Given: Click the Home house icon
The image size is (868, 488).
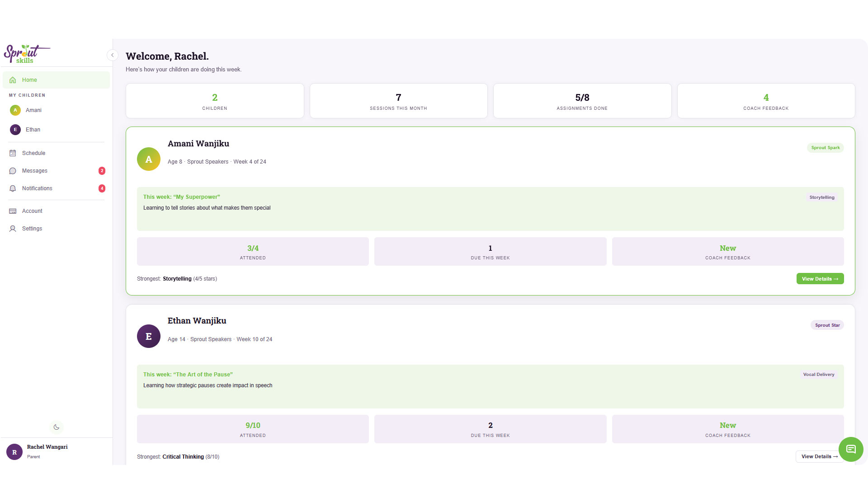Looking at the screenshot, I should click(13, 80).
